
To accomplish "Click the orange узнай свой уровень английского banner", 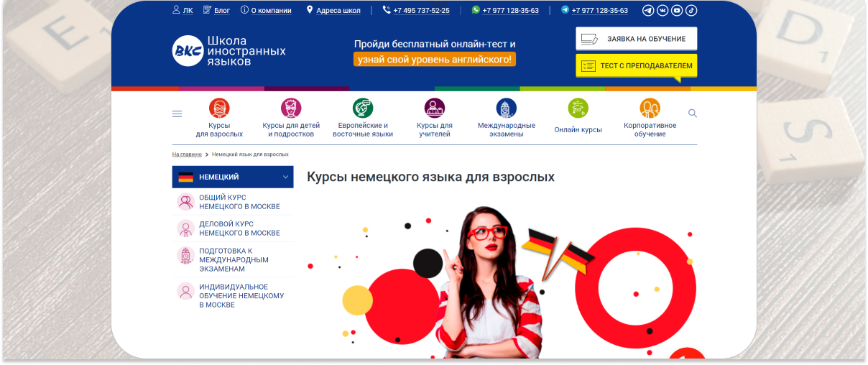I will (434, 60).
